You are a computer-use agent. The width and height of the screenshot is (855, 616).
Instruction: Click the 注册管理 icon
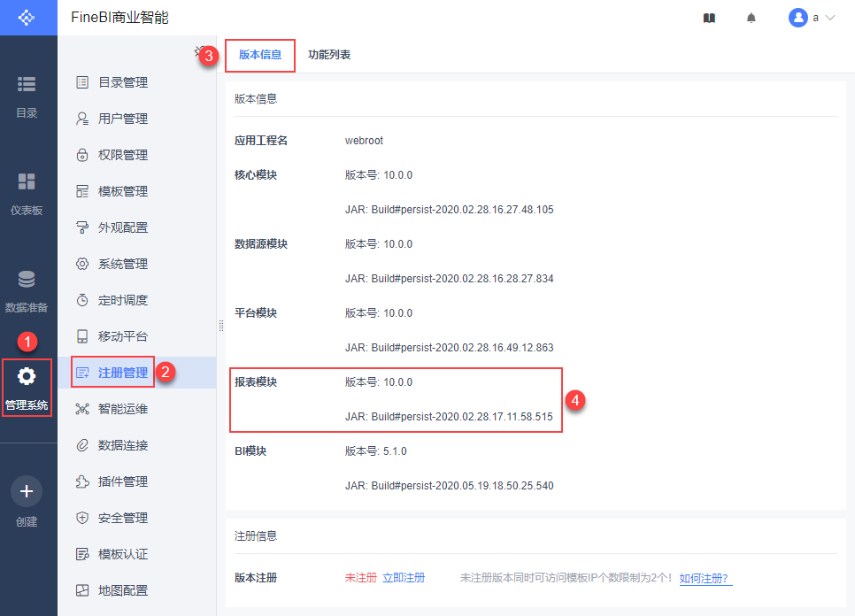click(82, 373)
